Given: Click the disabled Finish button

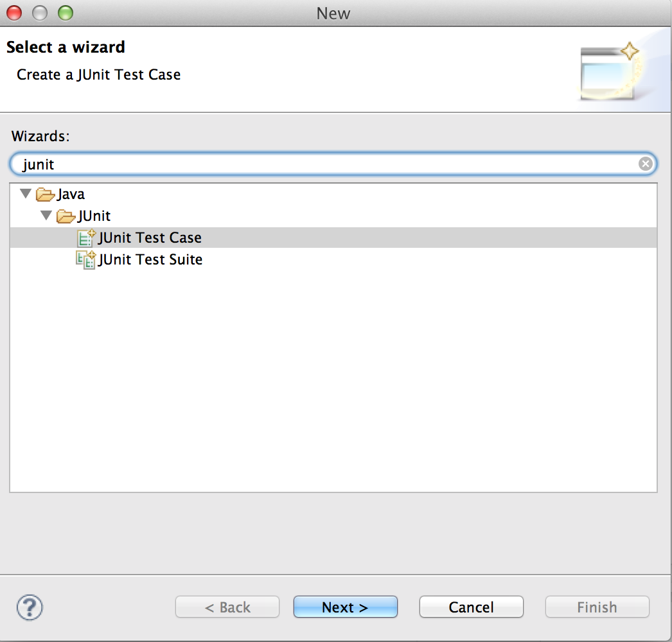Looking at the screenshot, I should point(597,607).
